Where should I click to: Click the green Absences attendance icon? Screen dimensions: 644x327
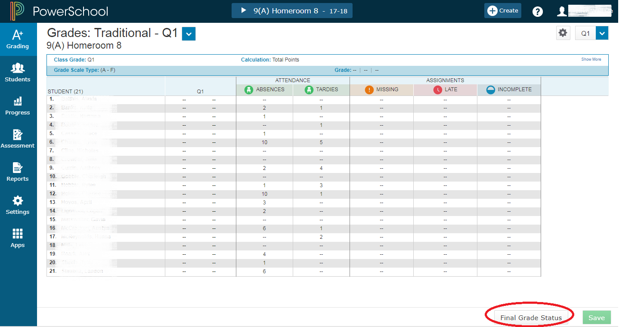tap(248, 89)
